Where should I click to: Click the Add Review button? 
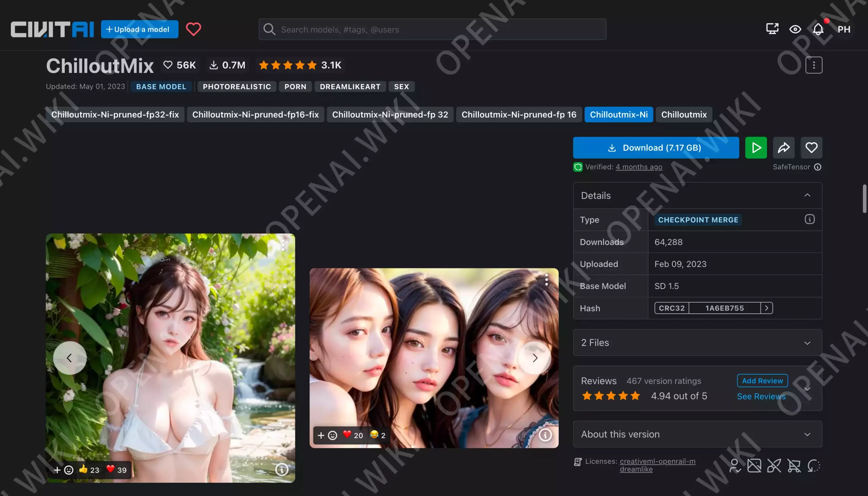click(762, 380)
